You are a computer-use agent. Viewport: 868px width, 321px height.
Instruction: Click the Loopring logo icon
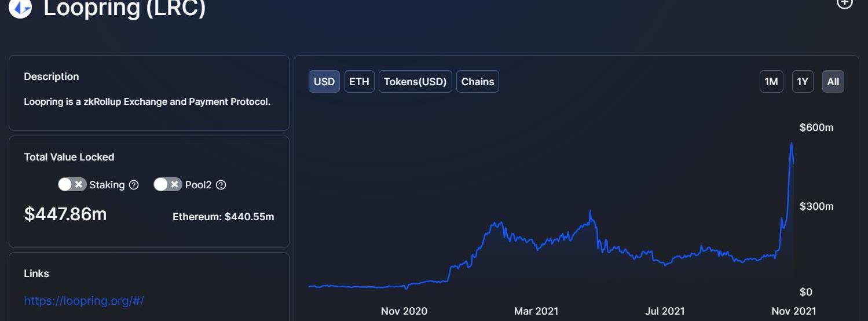[x=20, y=8]
